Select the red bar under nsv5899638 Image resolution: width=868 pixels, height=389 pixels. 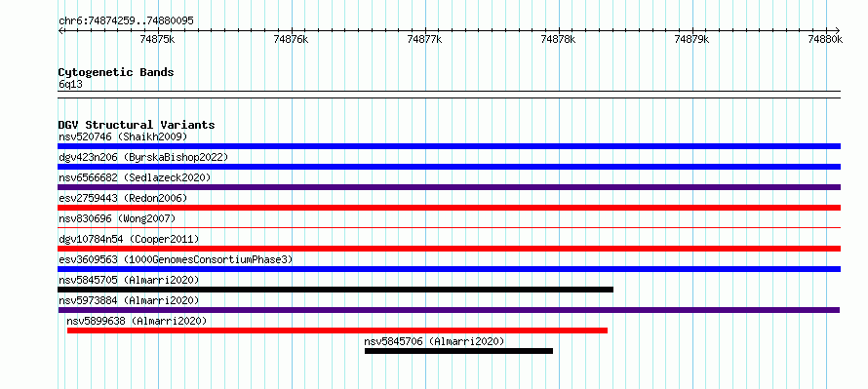click(x=337, y=331)
